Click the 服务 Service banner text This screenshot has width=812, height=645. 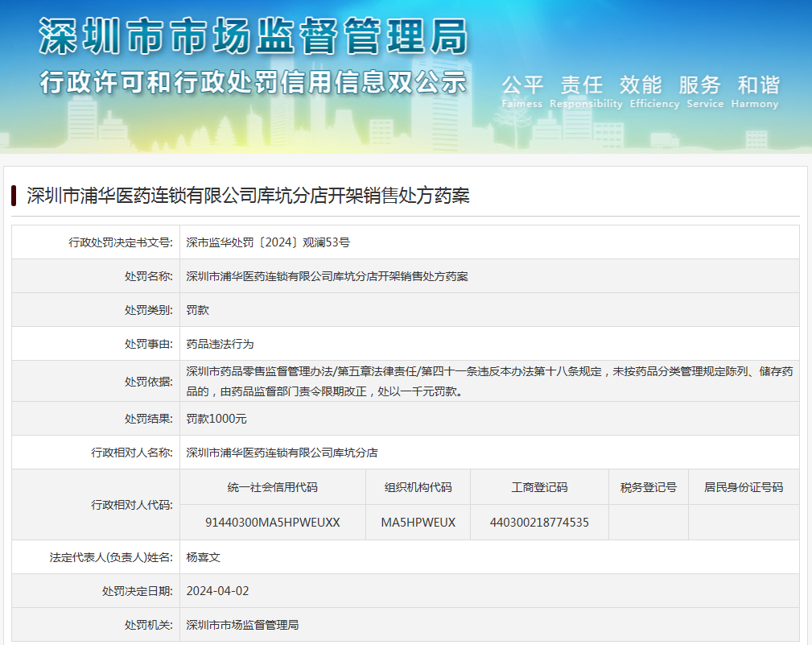pos(705,92)
